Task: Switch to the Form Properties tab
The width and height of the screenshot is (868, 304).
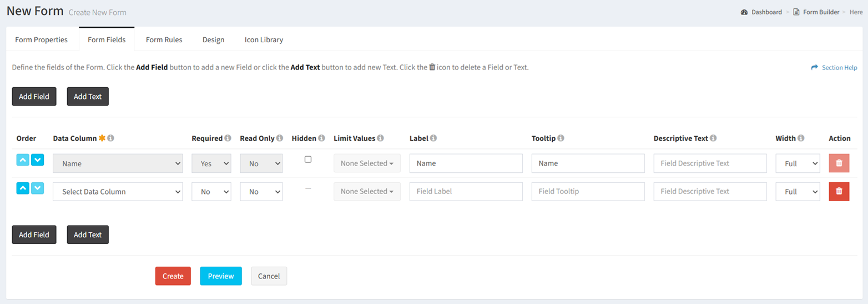Action: pyautogui.click(x=42, y=39)
